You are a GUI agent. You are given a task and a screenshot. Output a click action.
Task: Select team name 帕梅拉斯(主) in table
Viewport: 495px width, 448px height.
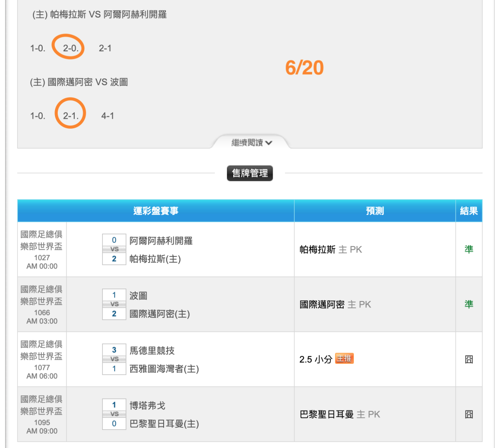pyautogui.click(x=155, y=259)
